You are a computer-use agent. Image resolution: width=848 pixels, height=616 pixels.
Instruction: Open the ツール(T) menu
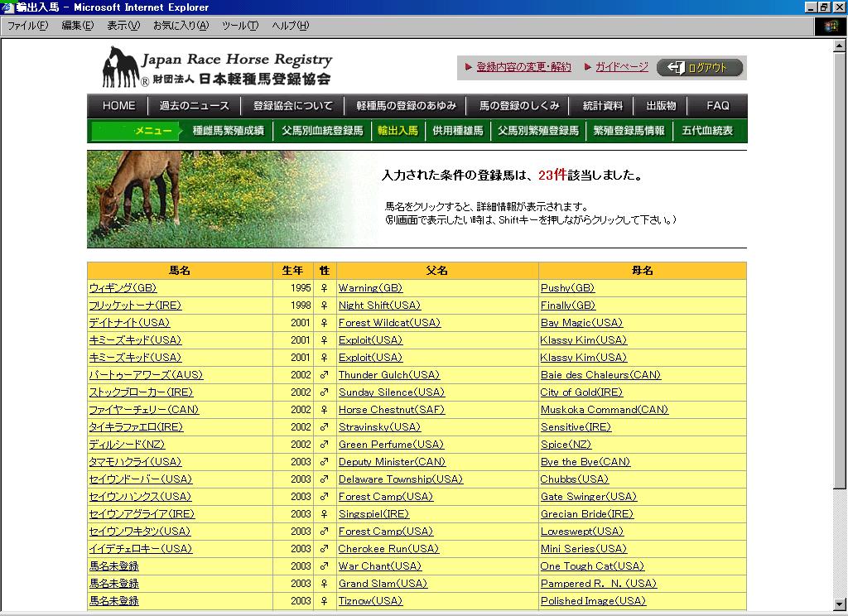point(240,26)
